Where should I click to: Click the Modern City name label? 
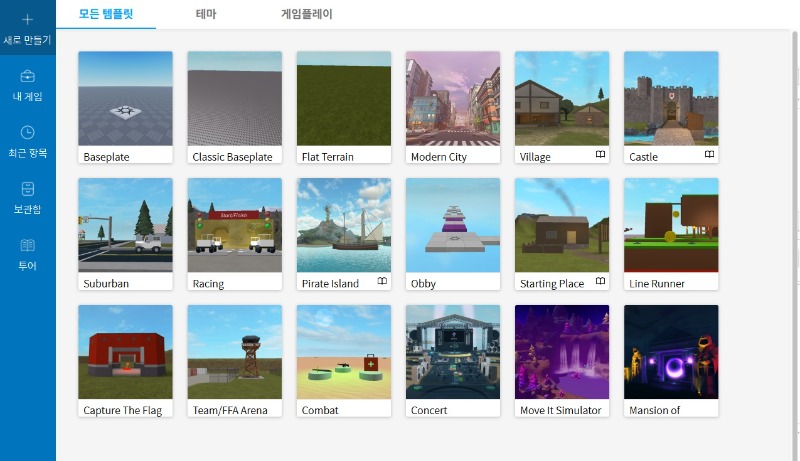[x=439, y=157]
